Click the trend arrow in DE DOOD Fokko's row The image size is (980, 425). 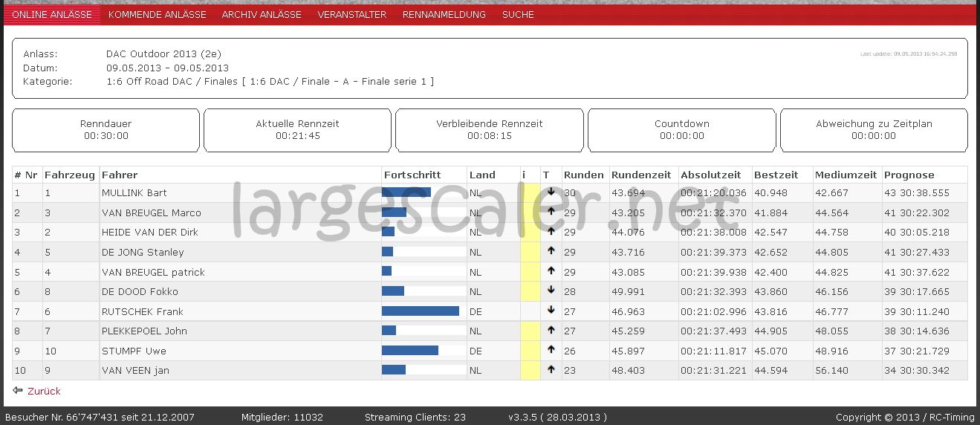[551, 291]
